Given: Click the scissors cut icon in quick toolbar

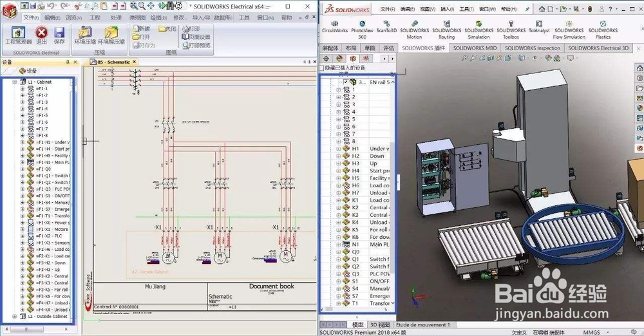Looking at the screenshot, I should pyautogui.click(x=78, y=6).
